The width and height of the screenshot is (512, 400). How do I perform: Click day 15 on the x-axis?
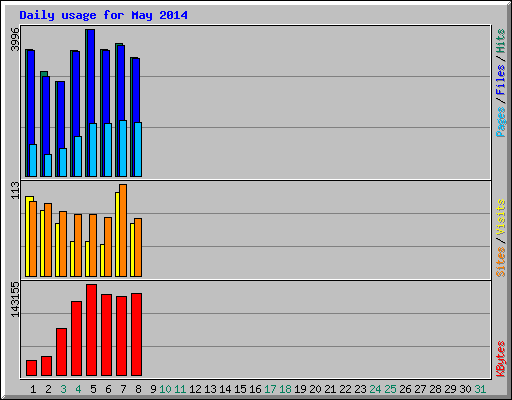pyautogui.click(x=240, y=389)
